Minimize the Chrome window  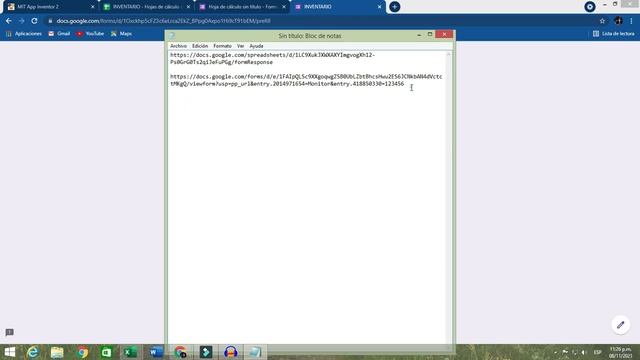[x=604, y=4]
